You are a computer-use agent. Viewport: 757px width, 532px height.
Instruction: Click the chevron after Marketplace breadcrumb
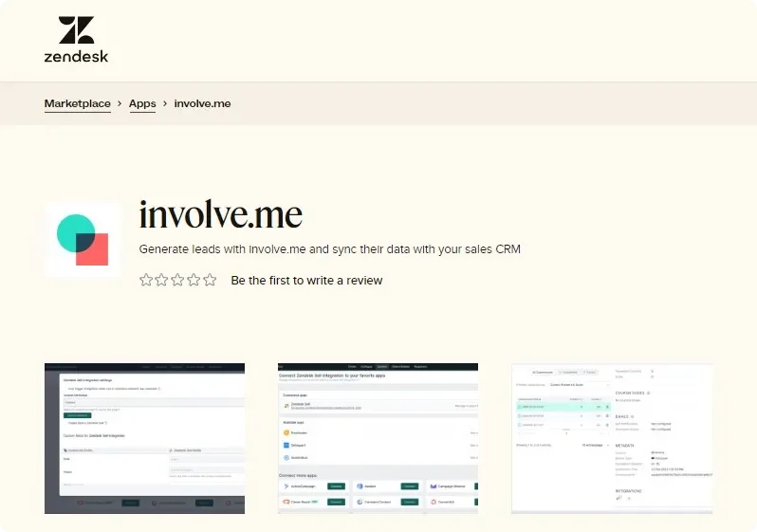click(x=120, y=103)
